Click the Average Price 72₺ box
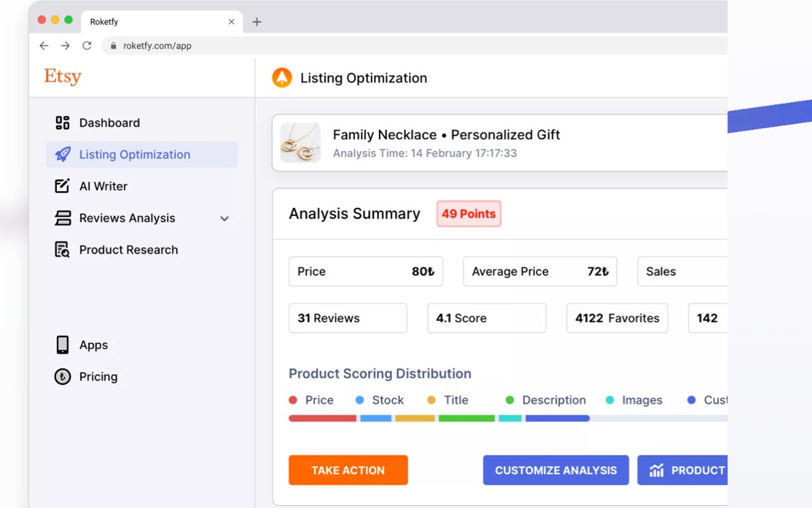This screenshot has height=508, width=812. [x=540, y=272]
